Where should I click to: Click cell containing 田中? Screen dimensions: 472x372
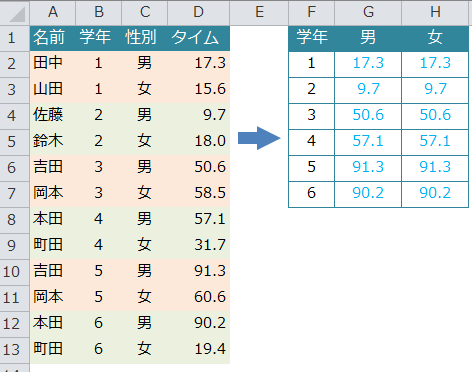(x=53, y=63)
